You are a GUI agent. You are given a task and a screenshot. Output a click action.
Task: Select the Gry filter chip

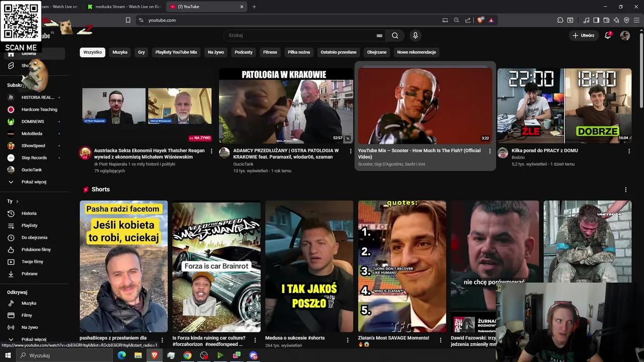(141, 52)
